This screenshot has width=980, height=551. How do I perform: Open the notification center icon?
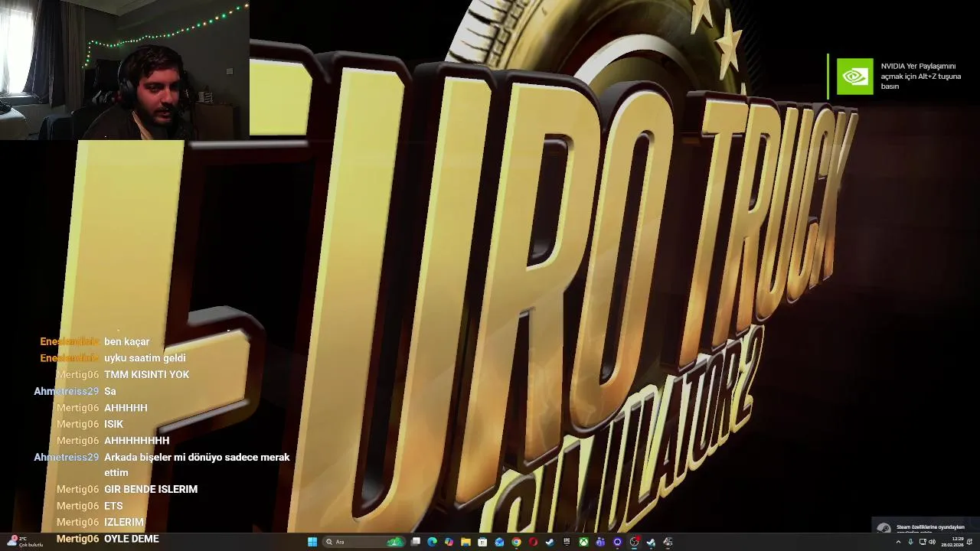click(x=969, y=542)
